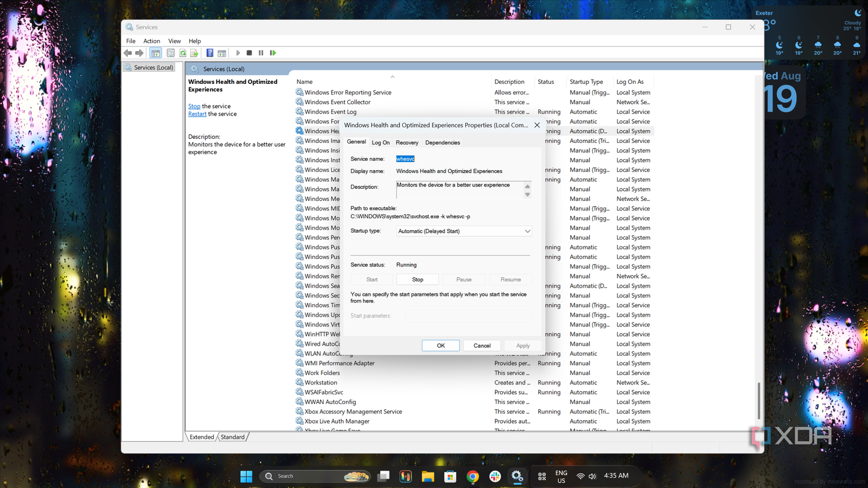Image resolution: width=868 pixels, height=488 pixels.
Task: Open Slack from the taskbar
Action: [x=495, y=476]
